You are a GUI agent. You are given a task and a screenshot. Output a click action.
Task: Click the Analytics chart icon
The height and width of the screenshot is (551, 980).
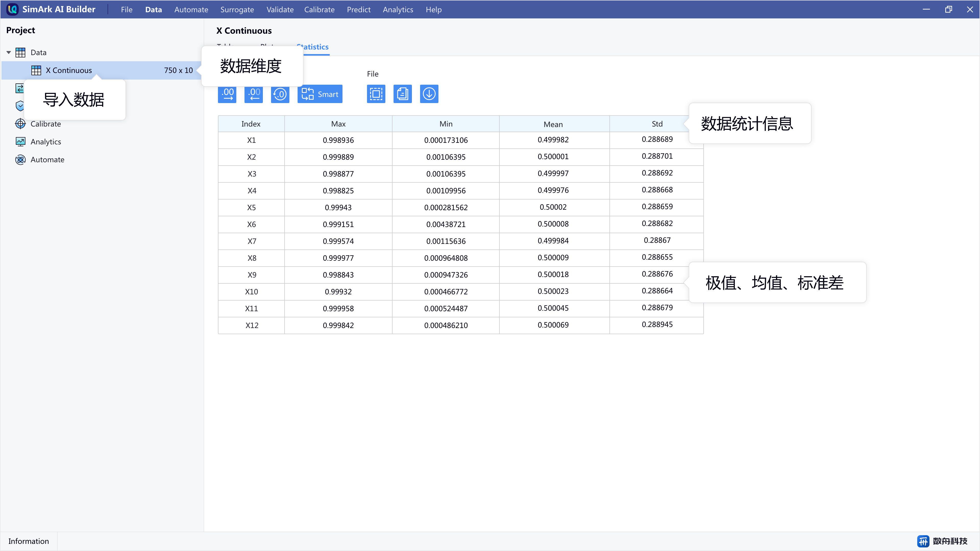coord(20,142)
